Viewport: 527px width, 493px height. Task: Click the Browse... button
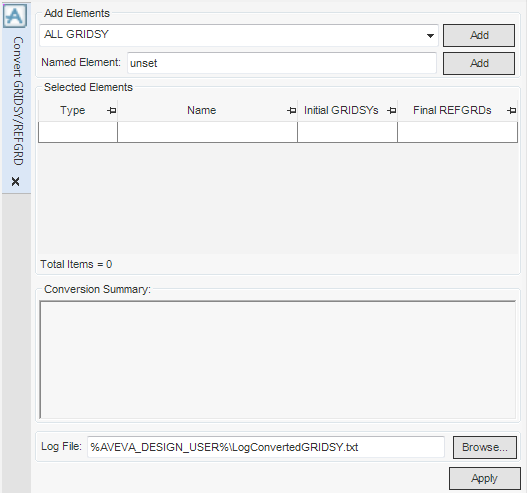(485, 447)
